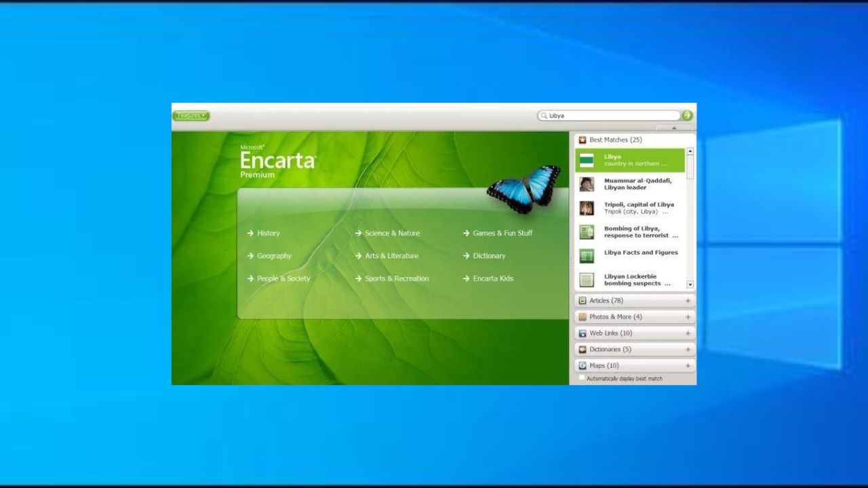
Task: Click the Tripoli photo thumbnail
Action: [x=587, y=208]
